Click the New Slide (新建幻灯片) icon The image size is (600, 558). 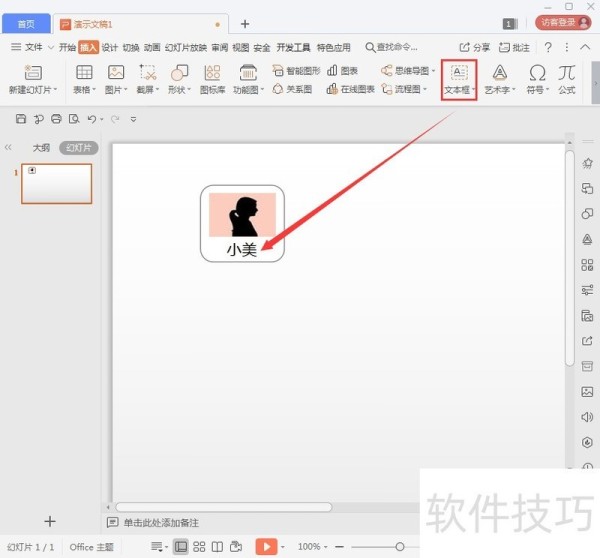pos(33,73)
